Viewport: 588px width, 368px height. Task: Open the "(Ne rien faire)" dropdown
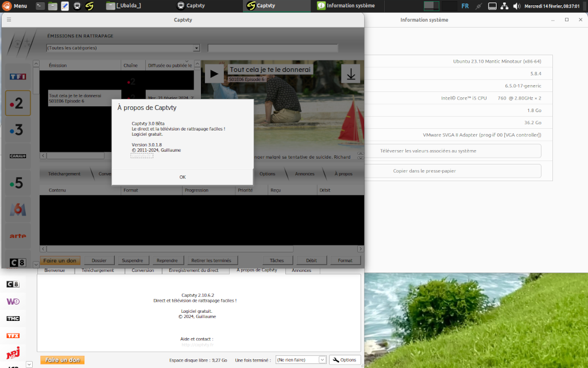301,359
